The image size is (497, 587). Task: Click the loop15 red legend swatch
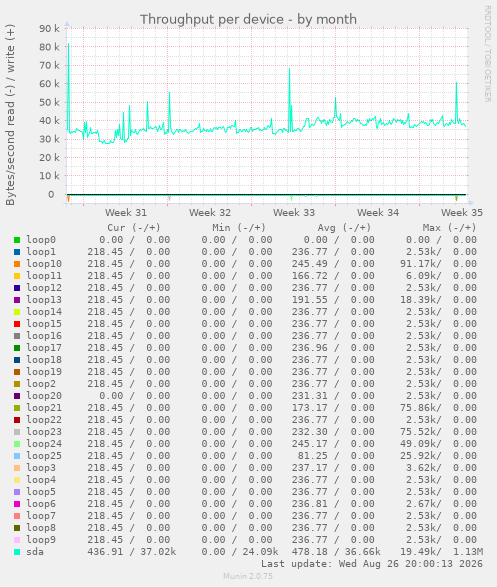pos(17,324)
